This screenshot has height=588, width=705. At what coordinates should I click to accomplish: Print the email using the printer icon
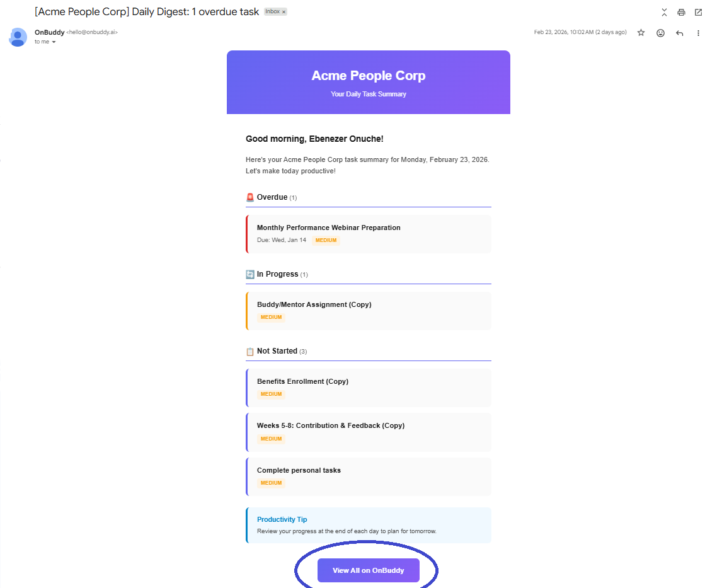[x=681, y=12]
